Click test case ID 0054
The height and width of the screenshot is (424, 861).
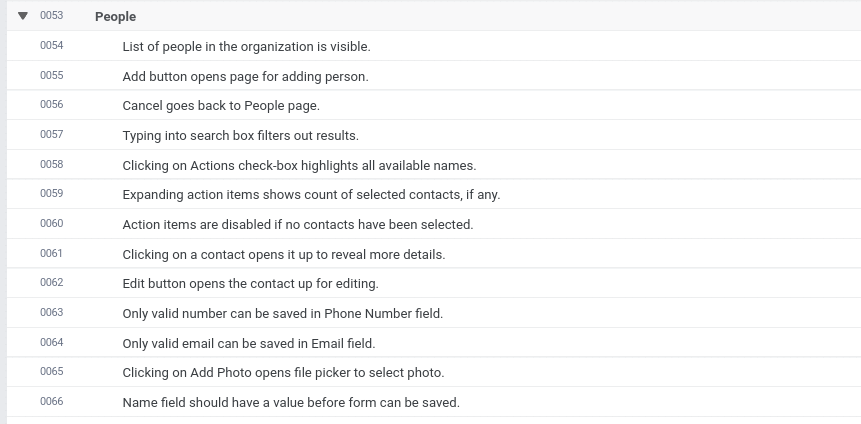click(51, 46)
